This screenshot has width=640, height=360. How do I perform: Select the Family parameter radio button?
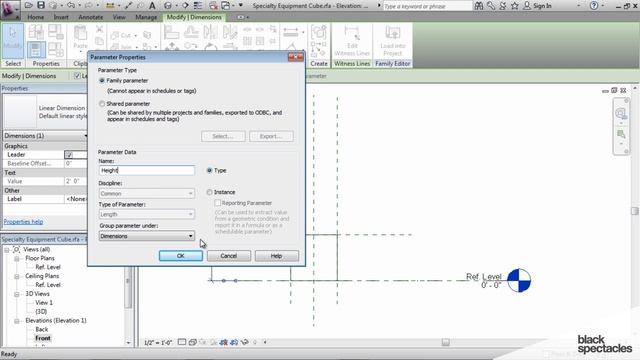[x=102, y=81]
